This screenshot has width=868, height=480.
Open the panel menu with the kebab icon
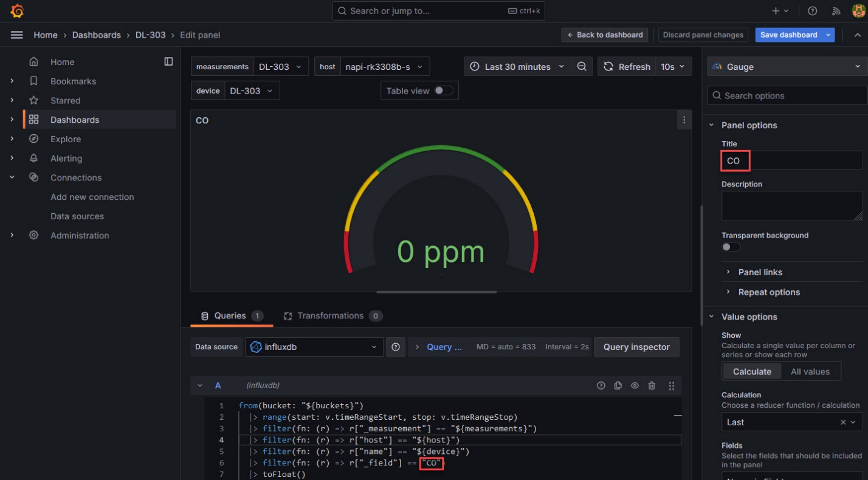(684, 120)
